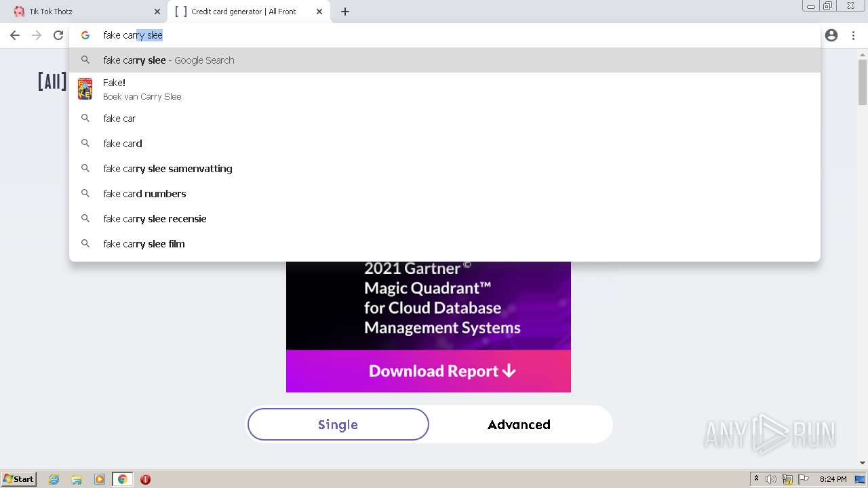The height and width of the screenshot is (488, 868).
Task: Click the Google icon in the address bar
Action: [x=85, y=35]
